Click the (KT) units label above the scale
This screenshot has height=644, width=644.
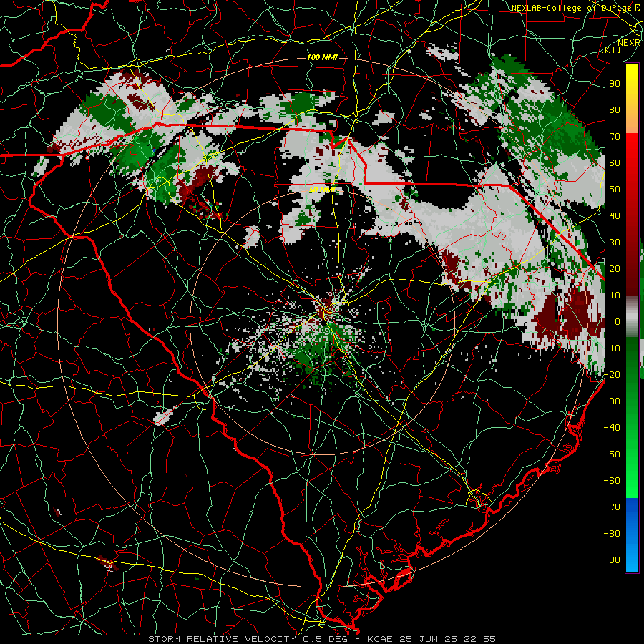click(611, 49)
